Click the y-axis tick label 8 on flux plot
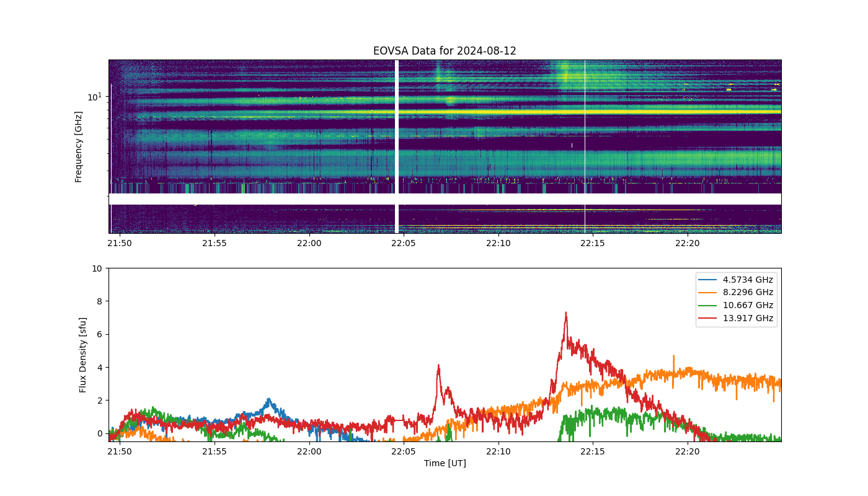 100,301
